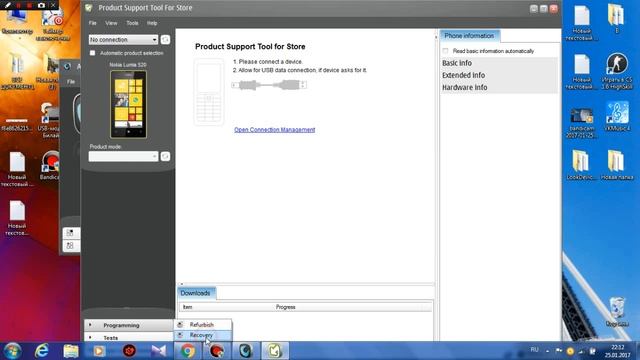Click the Product Support Tool title bar icon
The image size is (640, 360).
coord(89,8)
